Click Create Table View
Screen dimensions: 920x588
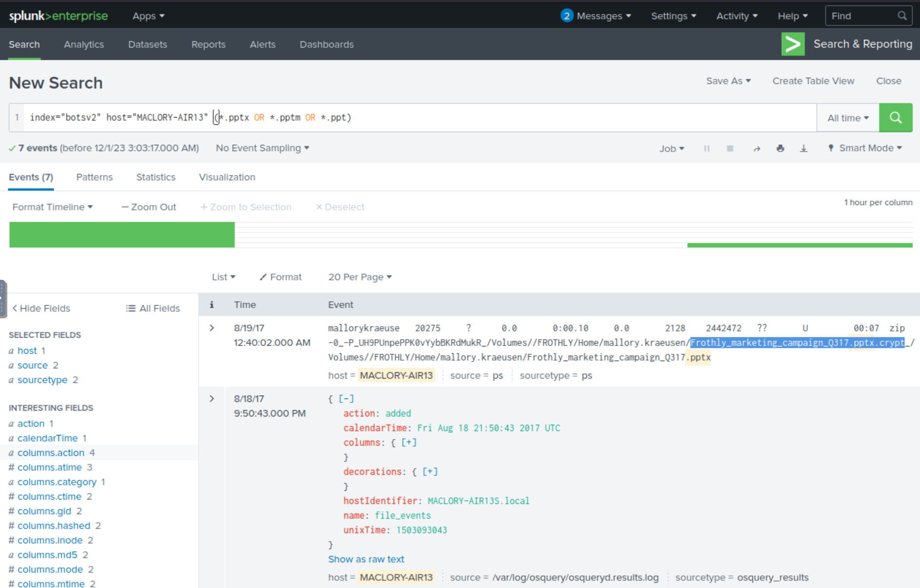(x=813, y=81)
